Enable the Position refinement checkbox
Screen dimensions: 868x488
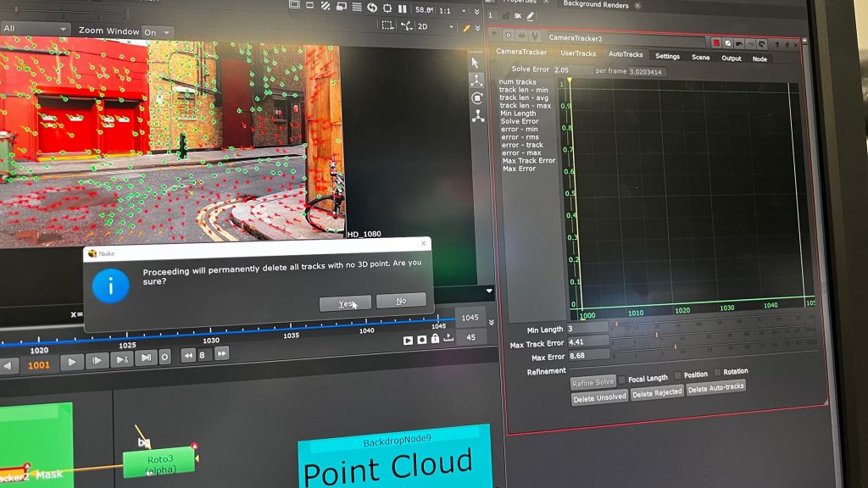[677, 375]
